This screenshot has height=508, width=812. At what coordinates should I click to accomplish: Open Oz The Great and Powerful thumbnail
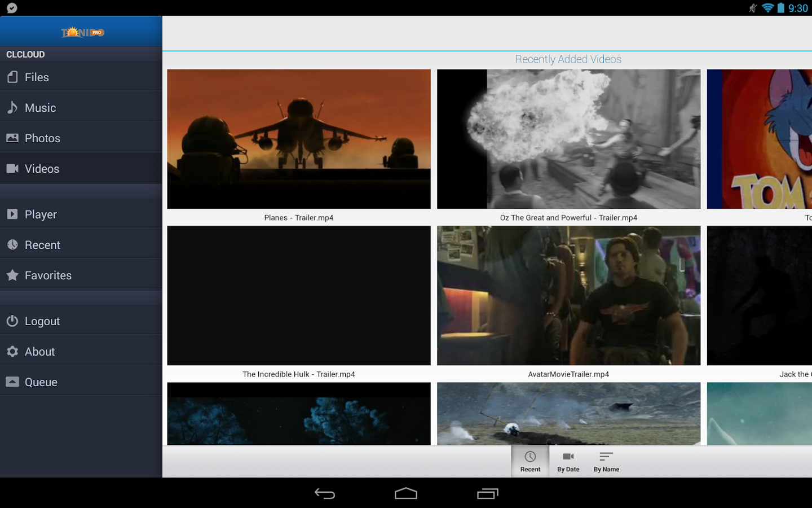[568, 139]
